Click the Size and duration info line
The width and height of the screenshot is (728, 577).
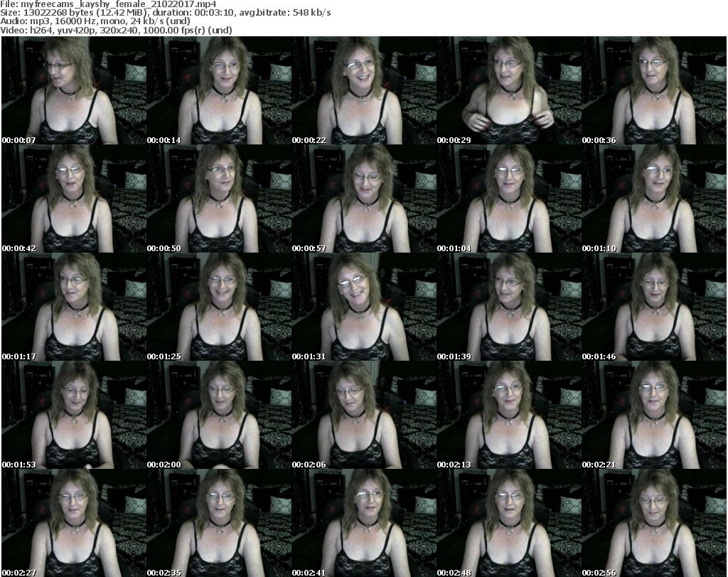tap(165, 13)
